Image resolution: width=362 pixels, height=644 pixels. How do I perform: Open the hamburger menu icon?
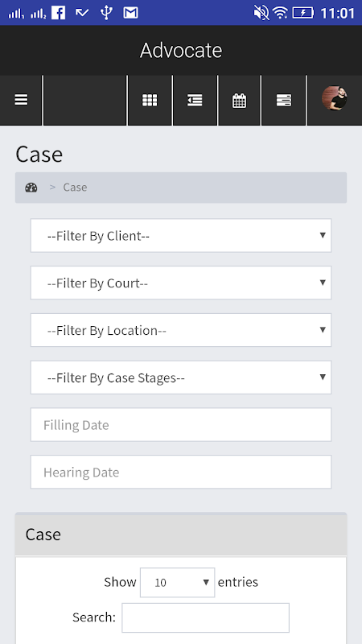(x=21, y=100)
